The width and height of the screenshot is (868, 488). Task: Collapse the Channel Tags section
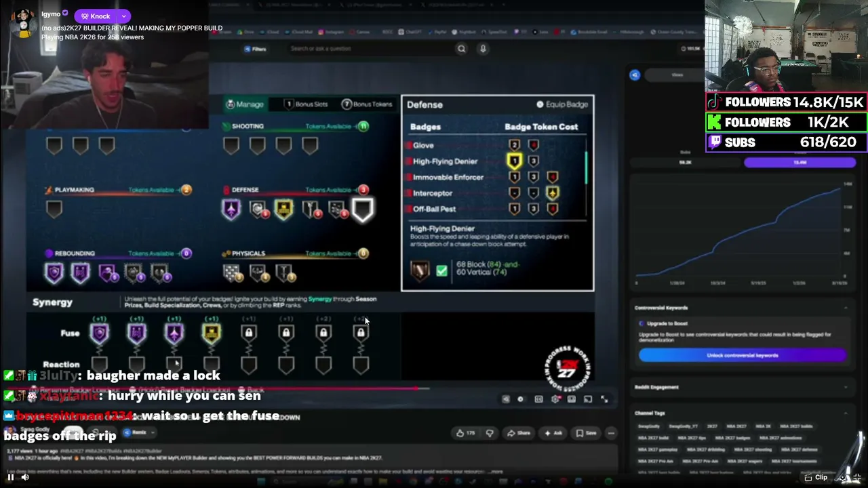[x=846, y=413]
